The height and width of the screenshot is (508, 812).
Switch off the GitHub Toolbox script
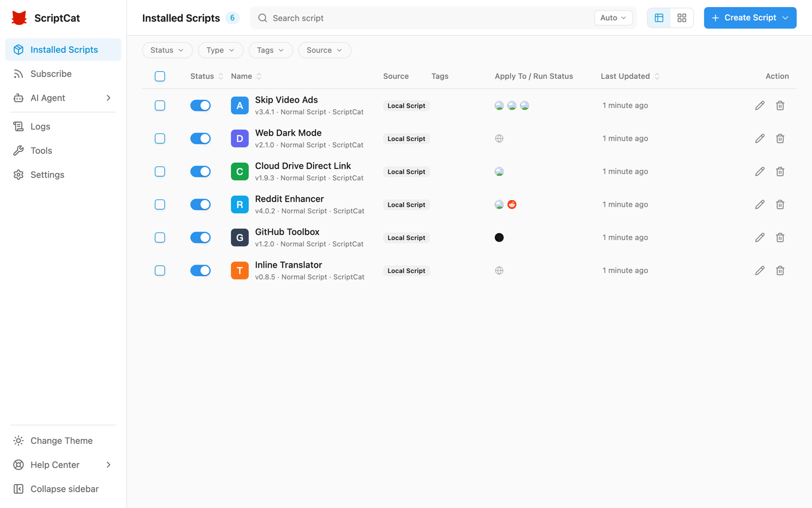tap(200, 238)
